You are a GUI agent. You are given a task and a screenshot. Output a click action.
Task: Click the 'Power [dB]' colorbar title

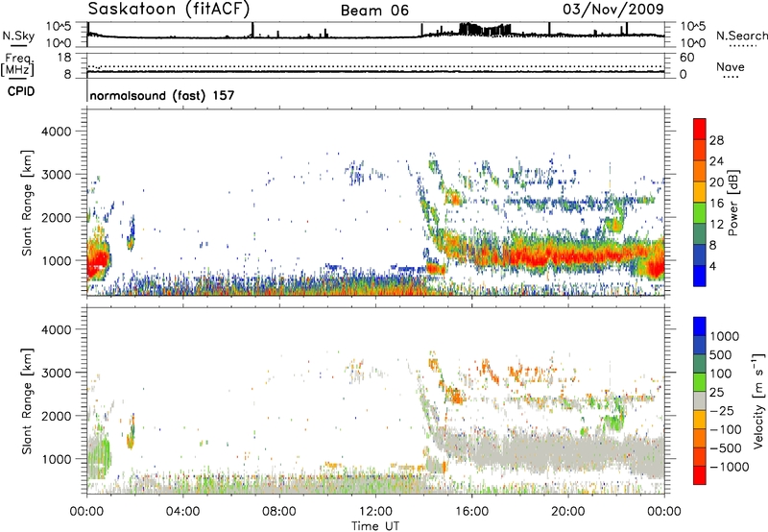tap(732, 203)
